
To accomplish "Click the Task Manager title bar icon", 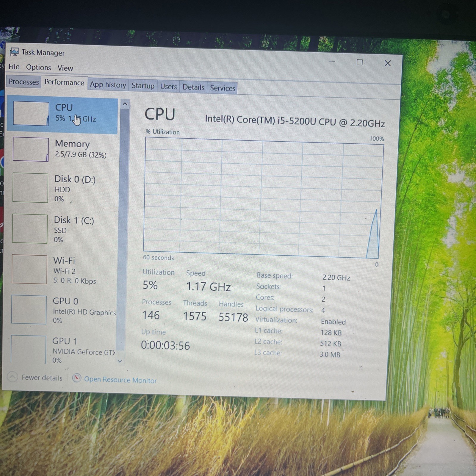I will [x=14, y=52].
